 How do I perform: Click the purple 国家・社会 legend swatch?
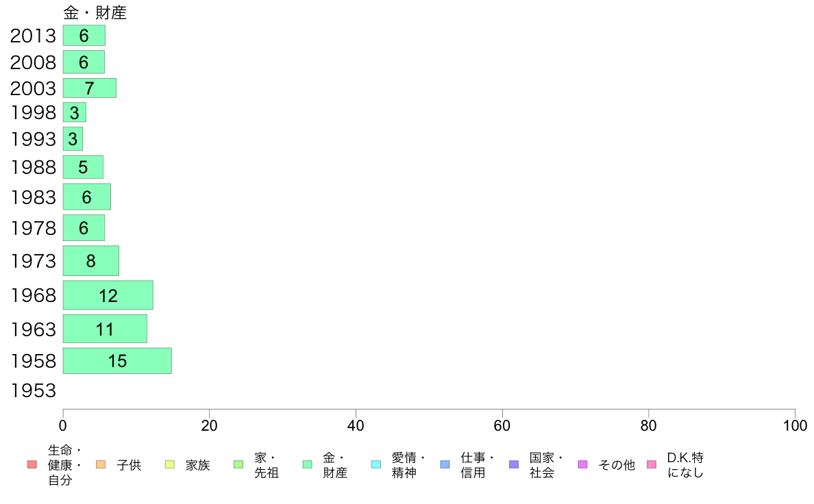(x=514, y=464)
